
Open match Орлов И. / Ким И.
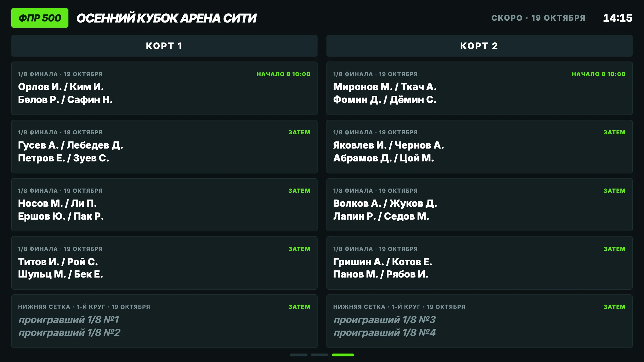[x=164, y=88]
